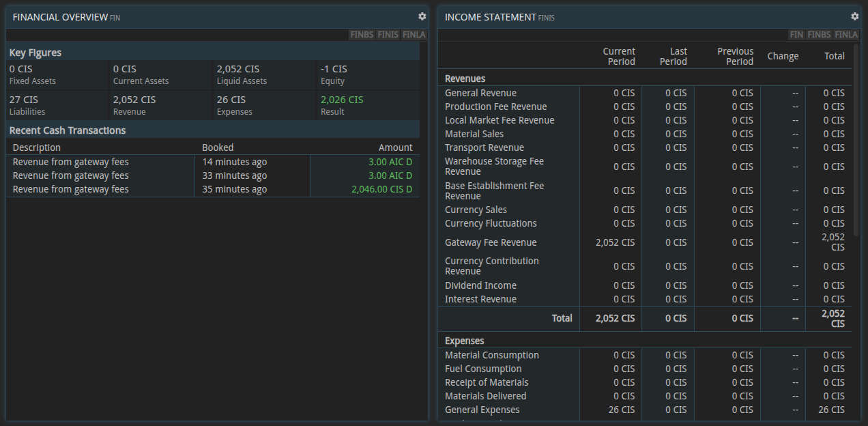The height and width of the screenshot is (426, 868).
Task: Click FINIS button in Financial Overview panel
Action: point(388,35)
